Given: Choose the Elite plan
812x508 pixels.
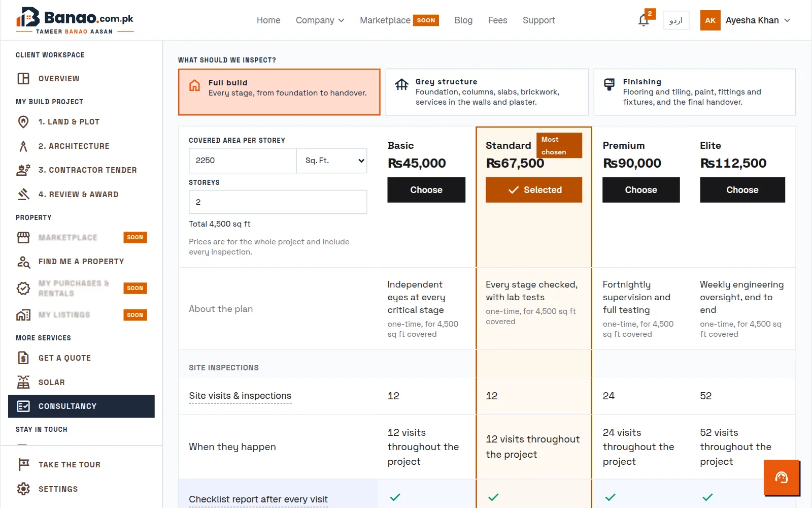Looking at the screenshot, I should pos(742,190).
